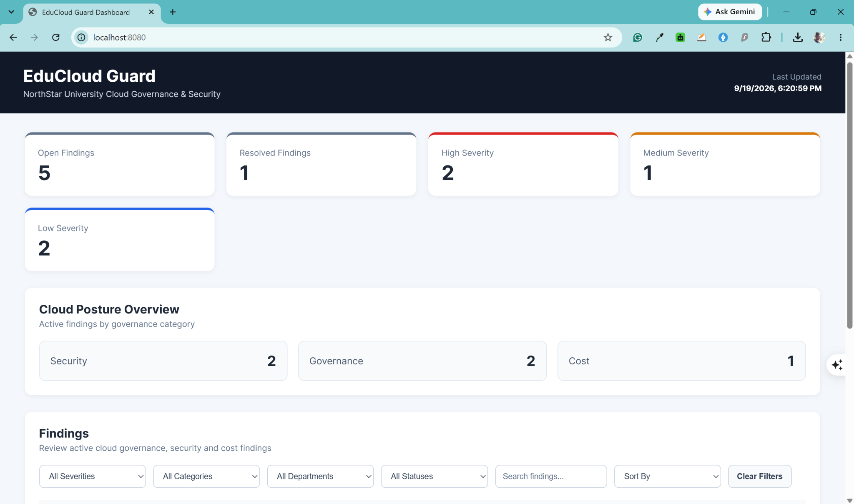The height and width of the screenshot is (504, 854).
Task: Open the gray feather extension icon
Action: click(x=744, y=38)
